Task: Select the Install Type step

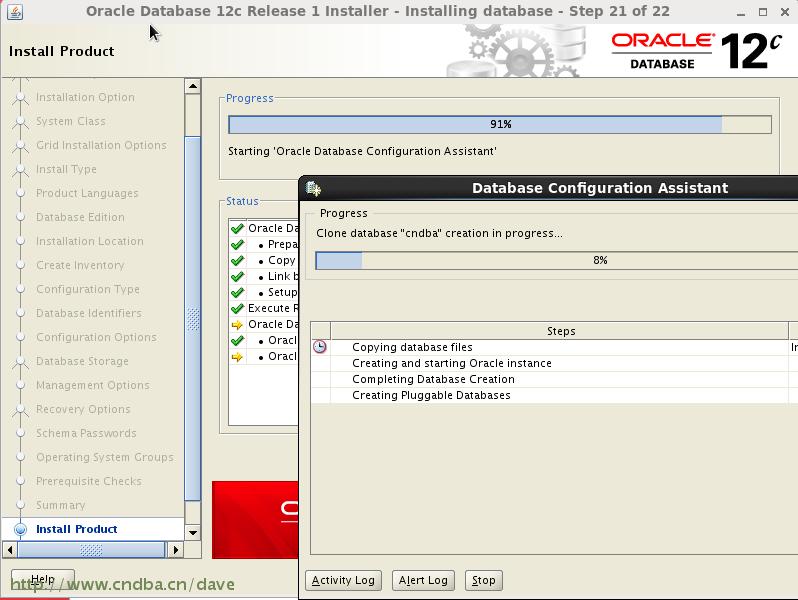Action: click(x=66, y=169)
